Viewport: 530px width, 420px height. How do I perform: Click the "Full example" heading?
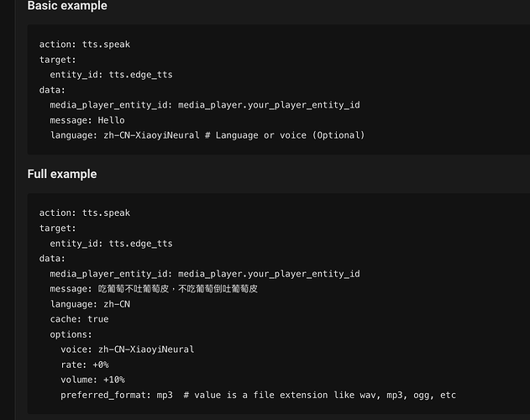(x=62, y=174)
